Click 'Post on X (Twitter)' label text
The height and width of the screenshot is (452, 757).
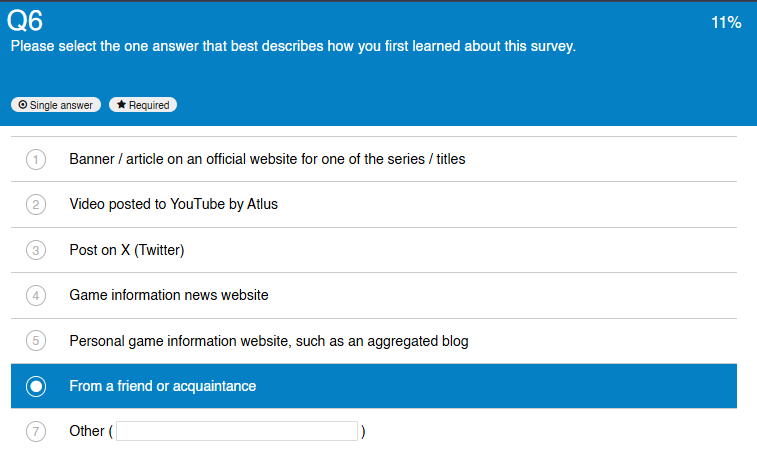point(127,250)
